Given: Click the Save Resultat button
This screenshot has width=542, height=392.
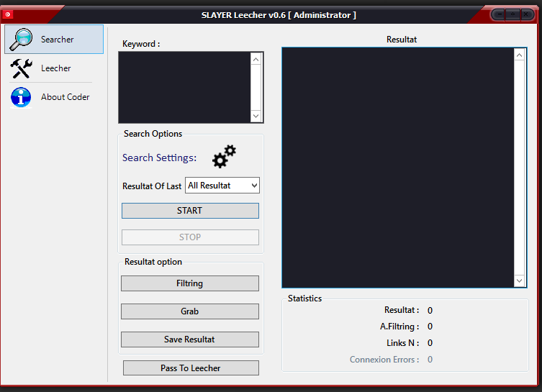Looking at the screenshot, I should 190,339.
